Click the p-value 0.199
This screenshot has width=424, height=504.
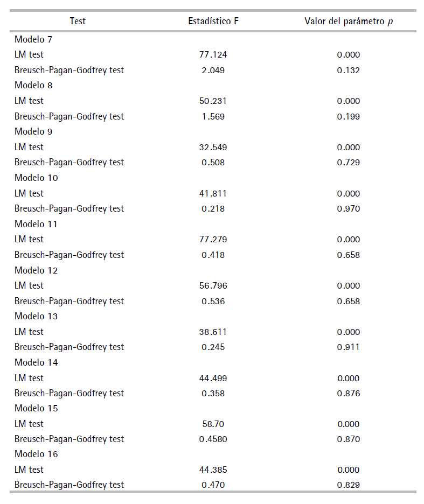[348, 116]
